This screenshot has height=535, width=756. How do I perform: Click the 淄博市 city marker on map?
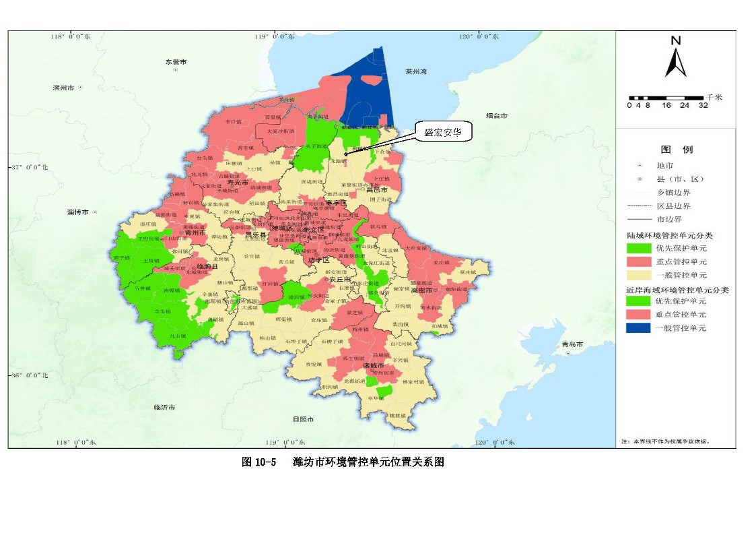95,212
